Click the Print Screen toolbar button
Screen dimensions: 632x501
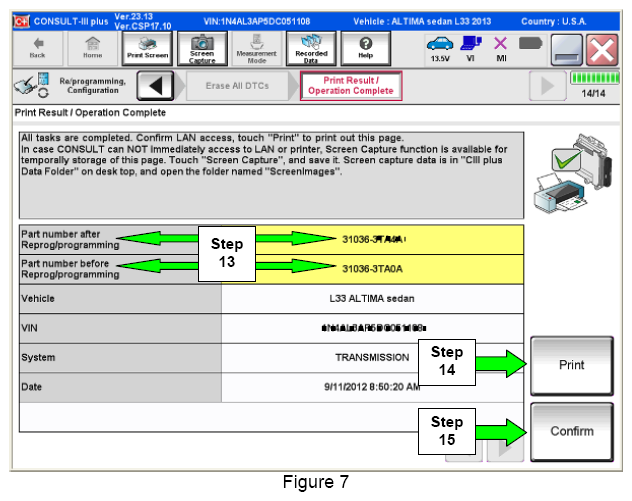coord(148,48)
